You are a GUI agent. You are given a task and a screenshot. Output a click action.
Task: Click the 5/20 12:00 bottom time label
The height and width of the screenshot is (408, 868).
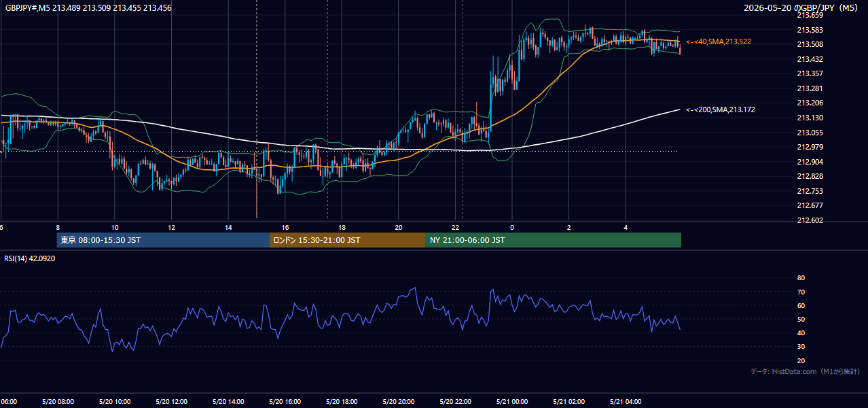tap(171, 402)
